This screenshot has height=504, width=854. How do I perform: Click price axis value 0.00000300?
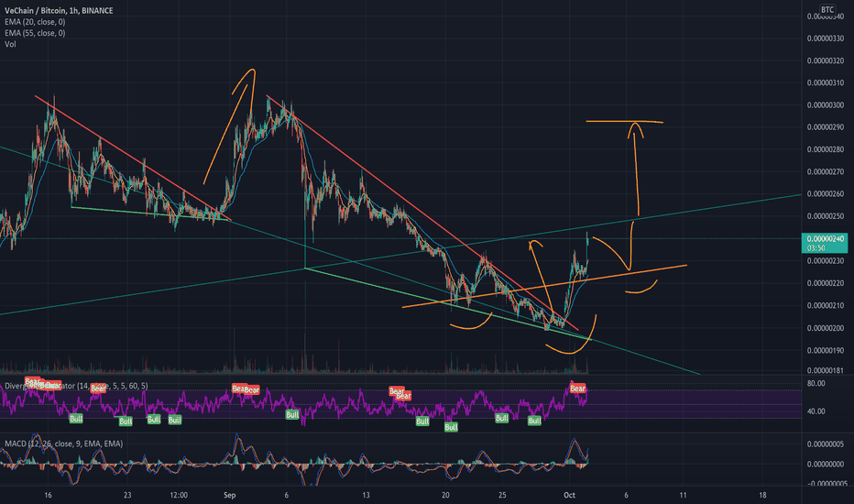[826, 105]
